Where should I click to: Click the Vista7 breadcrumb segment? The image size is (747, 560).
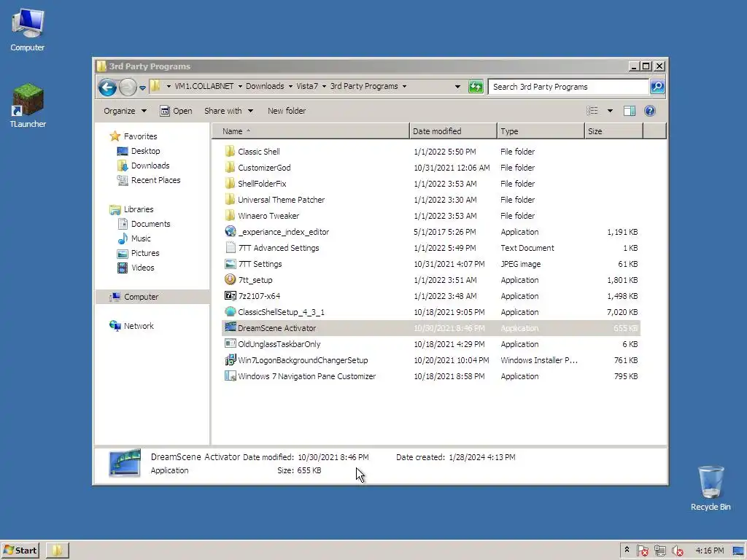[x=307, y=86]
